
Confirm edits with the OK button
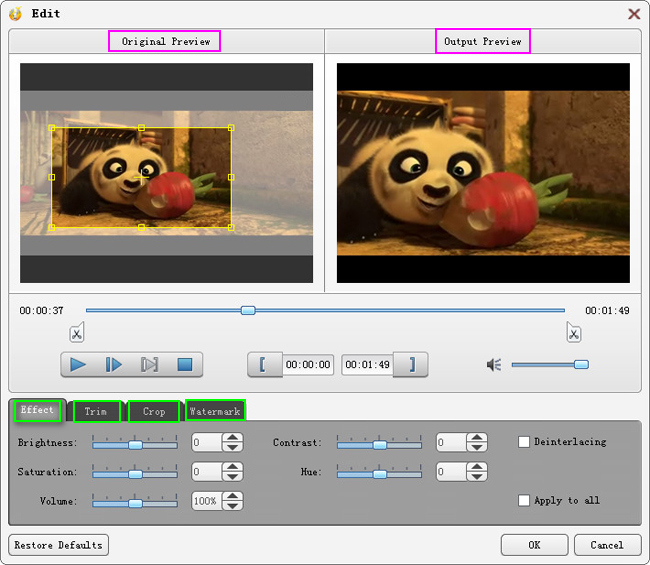coord(534,545)
